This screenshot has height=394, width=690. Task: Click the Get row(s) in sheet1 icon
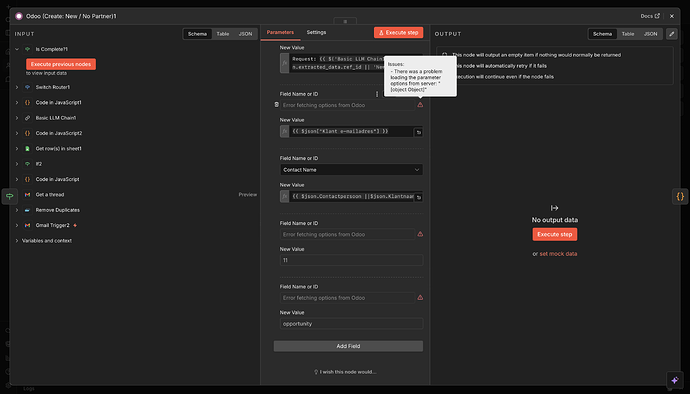click(x=27, y=149)
